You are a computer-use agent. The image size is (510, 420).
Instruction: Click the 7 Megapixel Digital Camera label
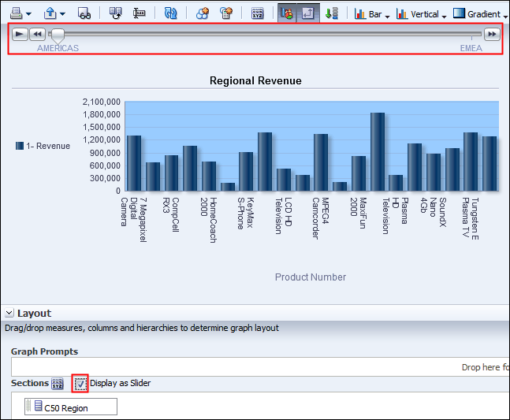click(134, 220)
